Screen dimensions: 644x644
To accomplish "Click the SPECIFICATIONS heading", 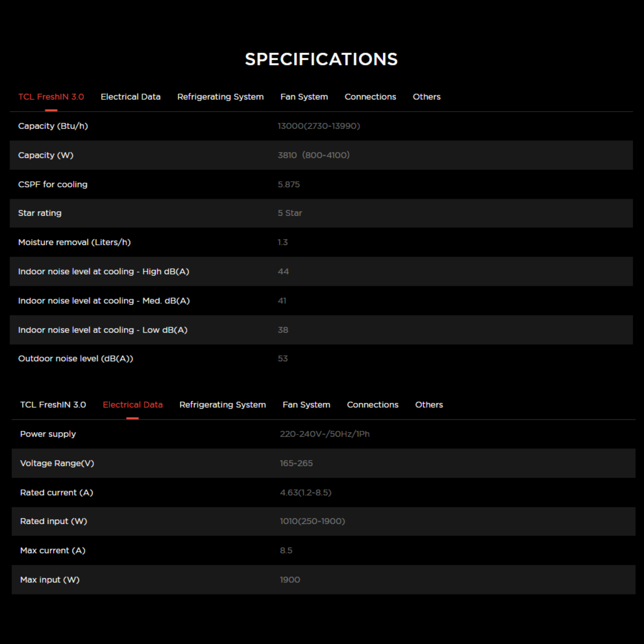I will pyautogui.click(x=321, y=59).
